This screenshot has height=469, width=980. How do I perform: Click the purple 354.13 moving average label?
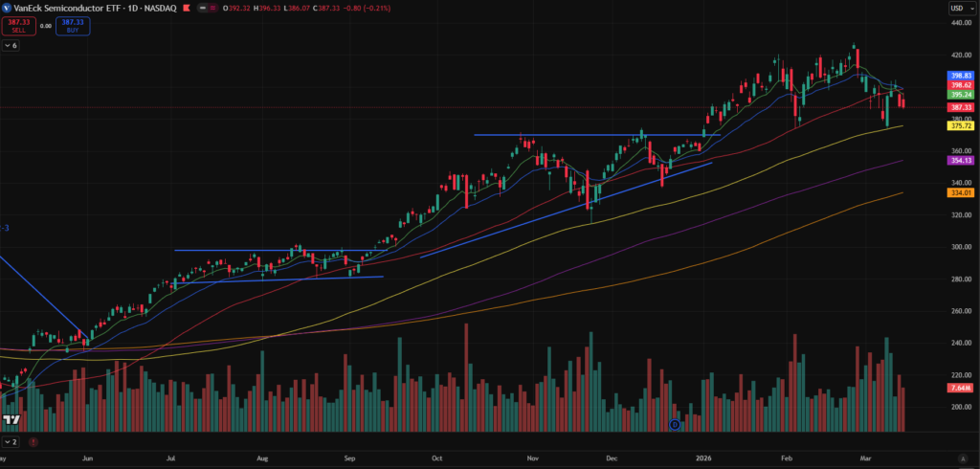(x=960, y=161)
